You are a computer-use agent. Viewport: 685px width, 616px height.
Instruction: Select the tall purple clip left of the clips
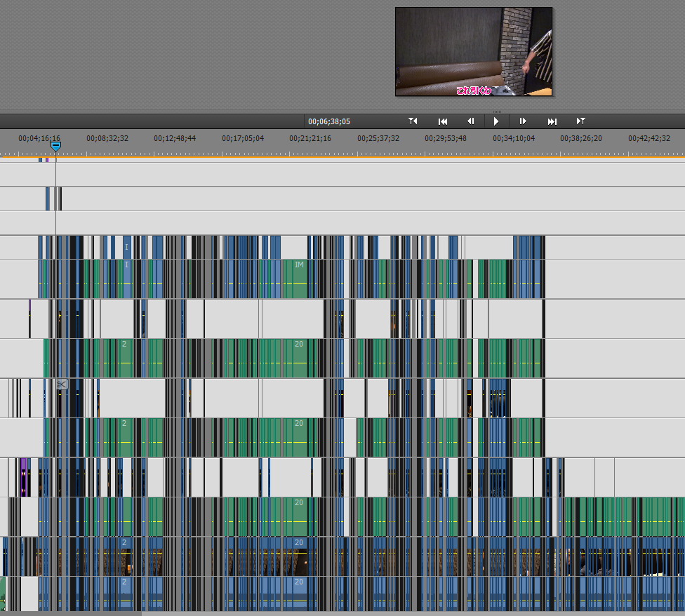pyautogui.click(x=29, y=319)
